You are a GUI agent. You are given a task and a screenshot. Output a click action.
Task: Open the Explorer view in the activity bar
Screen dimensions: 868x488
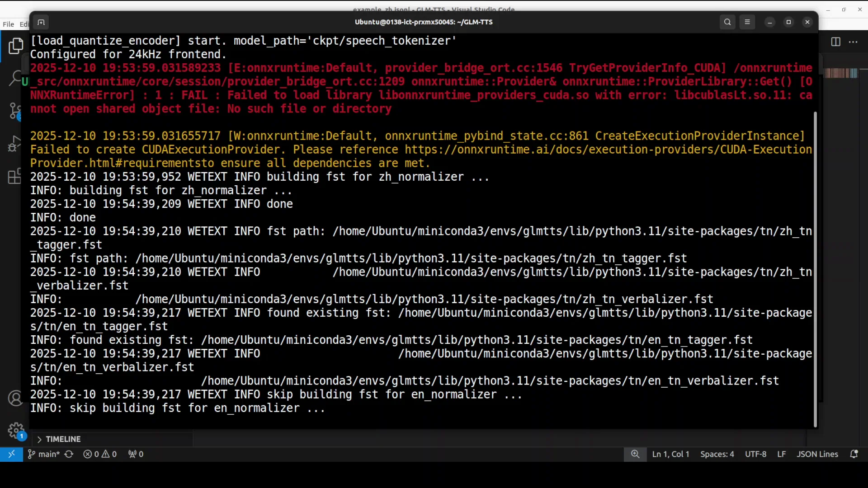coord(16,46)
